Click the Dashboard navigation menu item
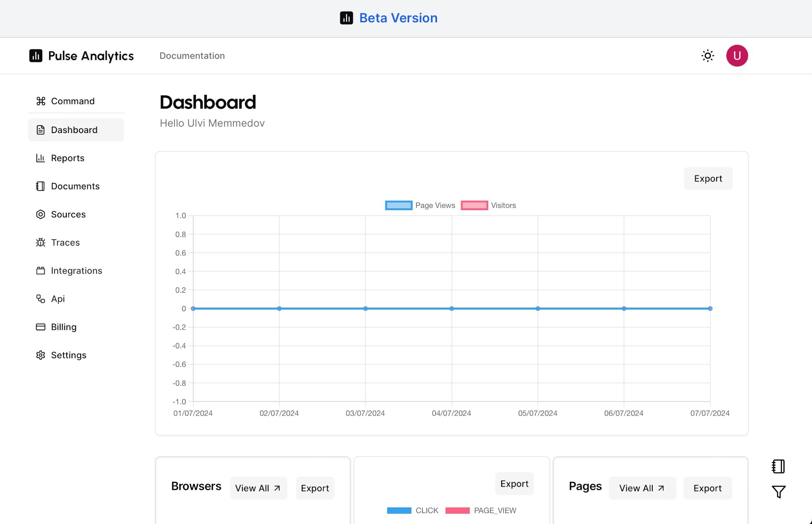This screenshot has height=524, width=812. (x=76, y=129)
